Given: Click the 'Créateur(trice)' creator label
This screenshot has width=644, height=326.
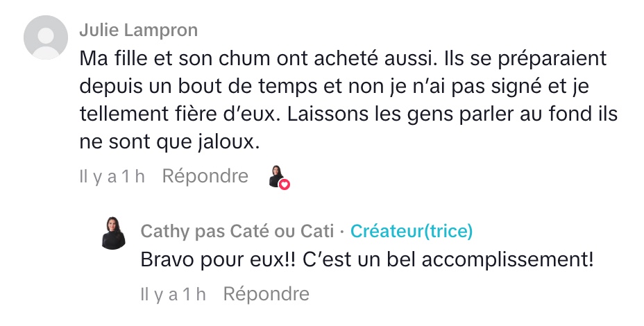Looking at the screenshot, I should point(412,231).
